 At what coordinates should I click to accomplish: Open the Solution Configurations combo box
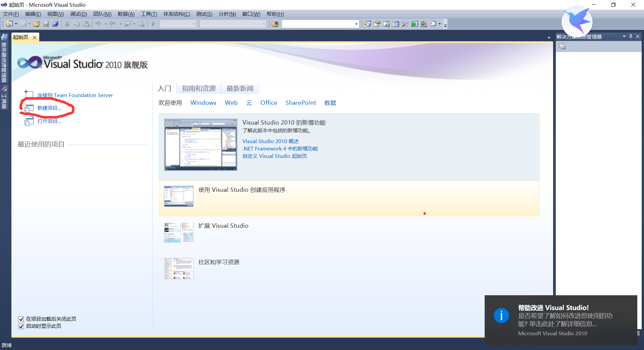click(178, 24)
